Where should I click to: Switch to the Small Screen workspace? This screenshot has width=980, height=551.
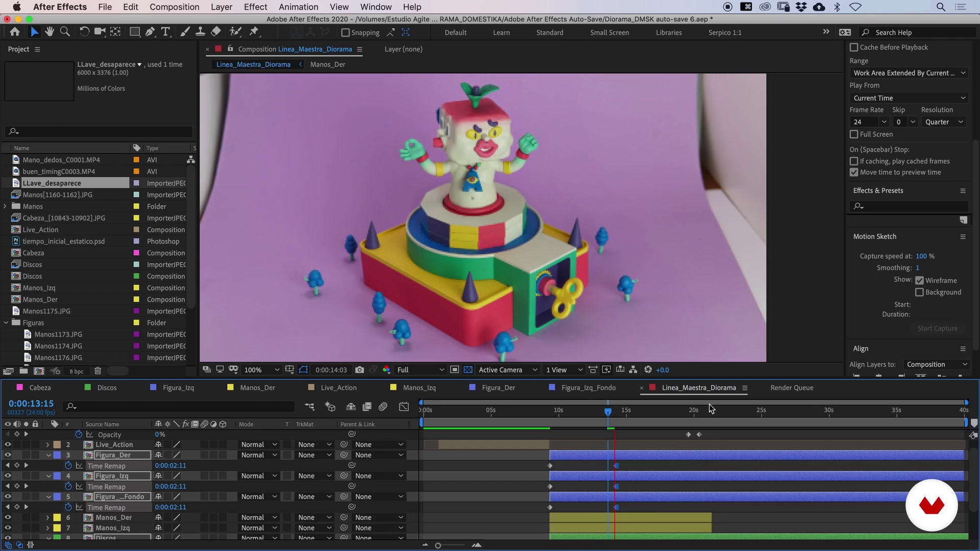(609, 33)
